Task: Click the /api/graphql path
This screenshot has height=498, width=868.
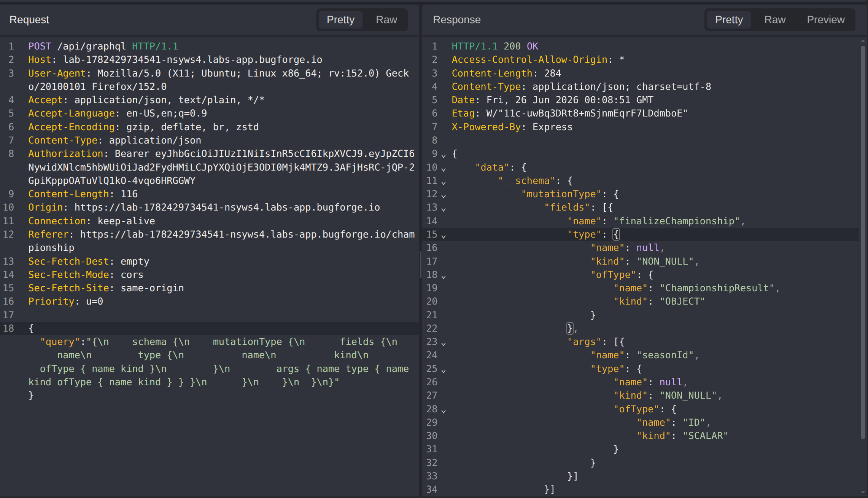Action: pyautogui.click(x=91, y=46)
